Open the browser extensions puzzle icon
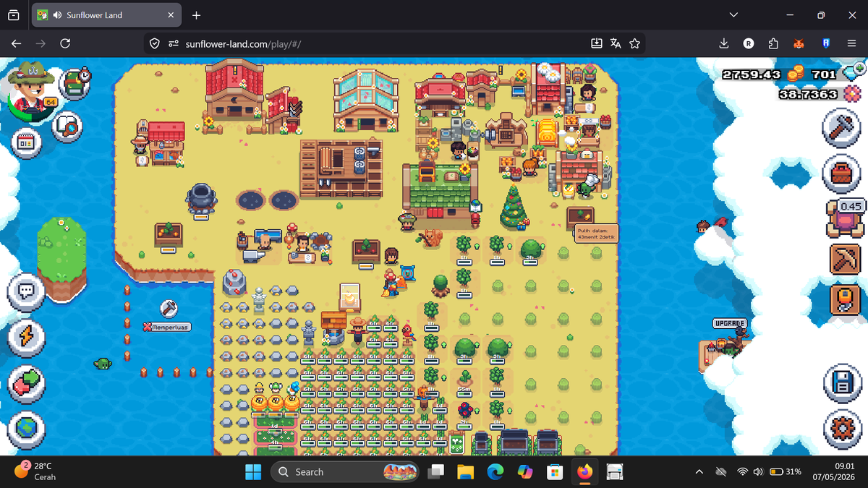This screenshot has height=488, width=868. click(x=773, y=44)
